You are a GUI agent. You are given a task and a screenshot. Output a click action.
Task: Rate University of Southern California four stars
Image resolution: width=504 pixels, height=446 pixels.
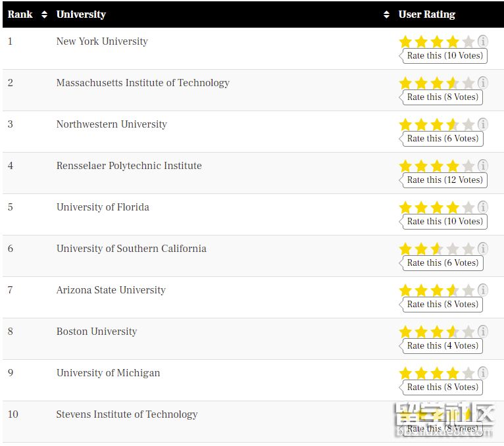tap(453, 249)
